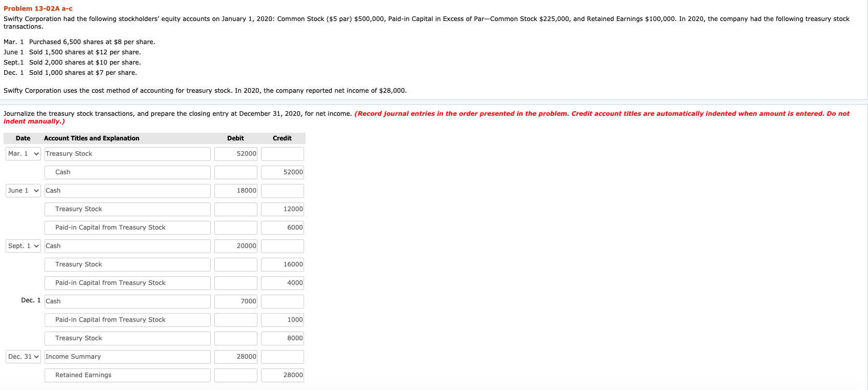Click the Sept. 1 Cash account field
Viewport: 868px width, 390px height.
click(x=128, y=246)
